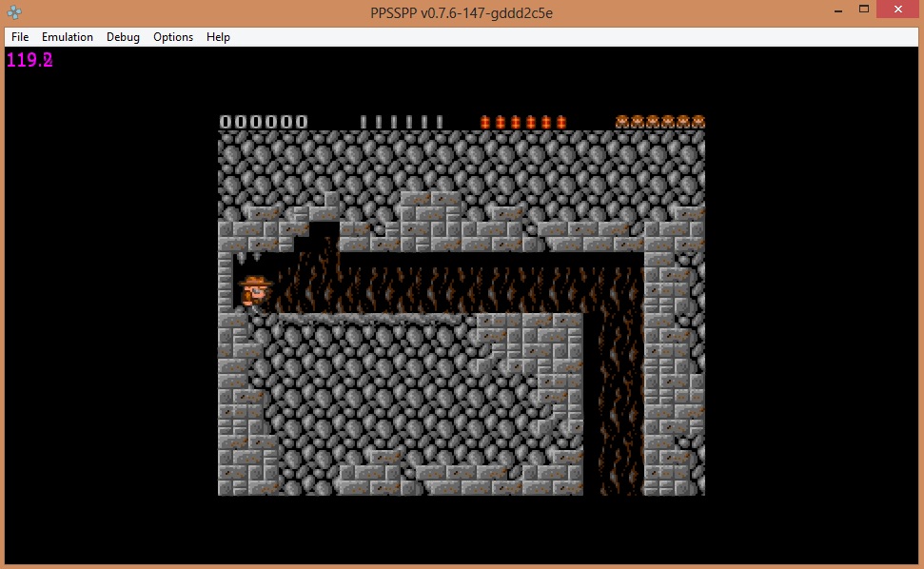This screenshot has width=924, height=569.
Task: Click the PPSSPP app icon in title bar
Action: click(14, 12)
